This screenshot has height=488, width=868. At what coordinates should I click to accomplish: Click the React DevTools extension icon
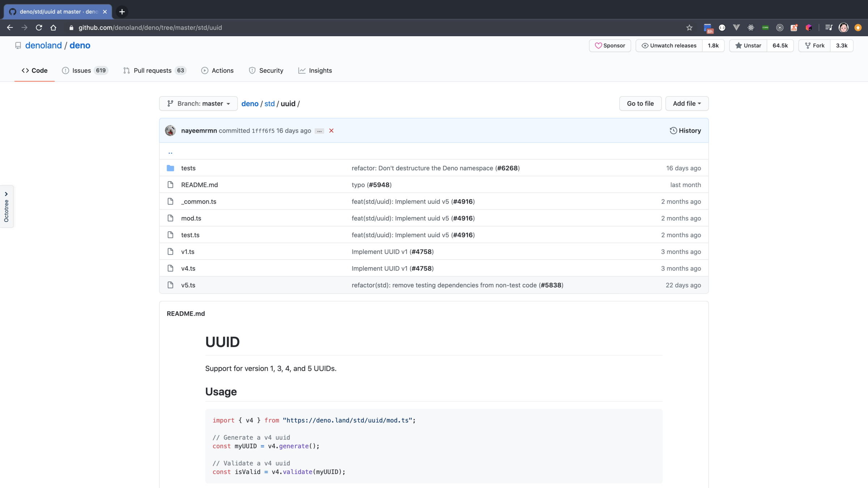(x=751, y=27)
